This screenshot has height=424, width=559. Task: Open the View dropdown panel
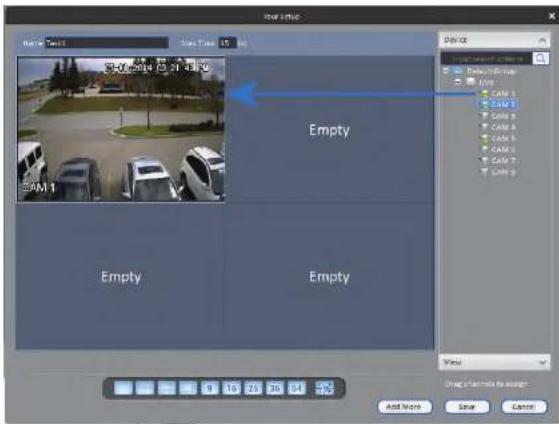pyautogui.click(x=494, y=362)
